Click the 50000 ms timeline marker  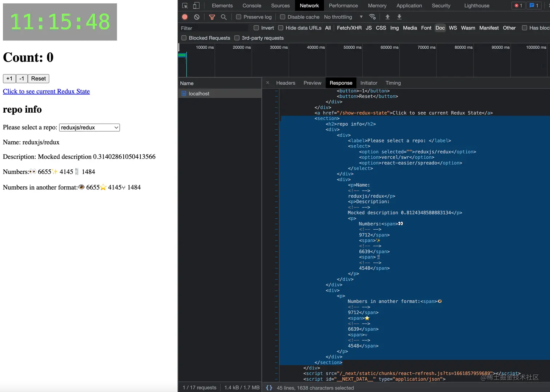352,47
